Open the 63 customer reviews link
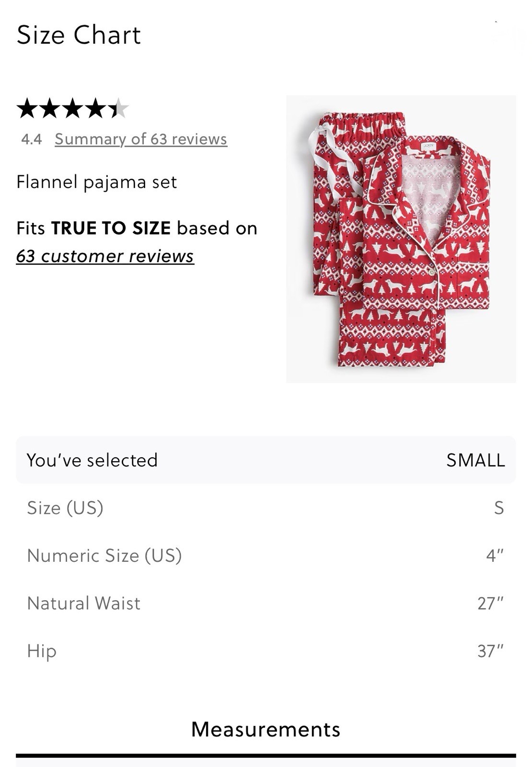This screenshot has height=767, width=532. [105, 256]
